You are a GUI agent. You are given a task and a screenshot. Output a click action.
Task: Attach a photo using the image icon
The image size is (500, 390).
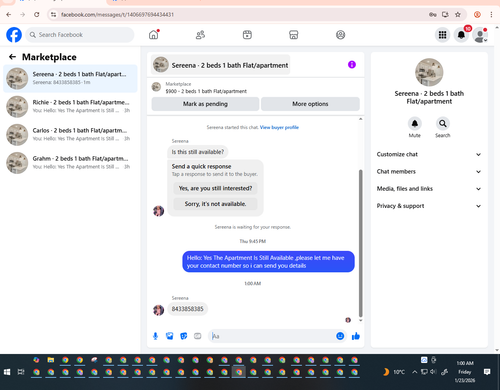point(169,336)
